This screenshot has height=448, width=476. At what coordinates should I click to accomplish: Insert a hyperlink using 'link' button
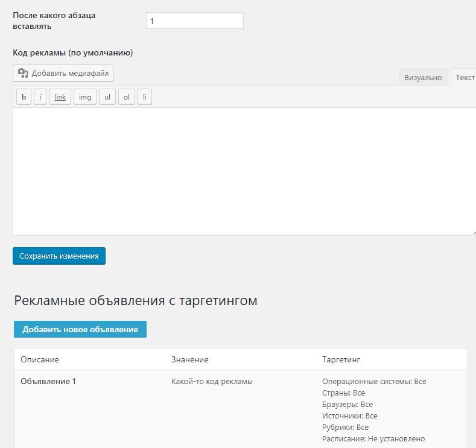(x=60, y=96)
